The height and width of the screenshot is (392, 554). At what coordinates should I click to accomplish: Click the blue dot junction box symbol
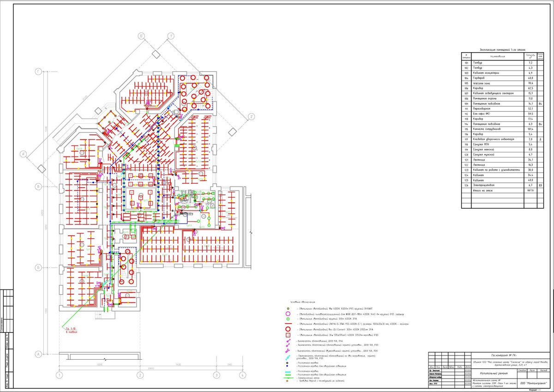(x=288, y=366)
